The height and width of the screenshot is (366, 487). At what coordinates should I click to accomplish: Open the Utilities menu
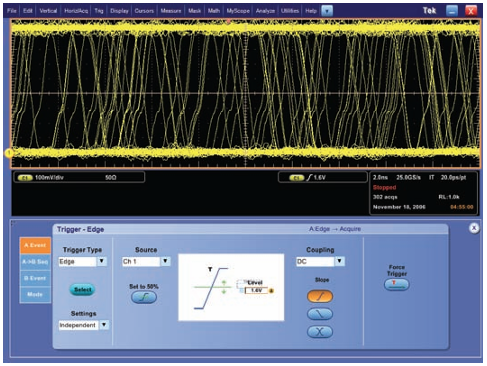(290, 11)
